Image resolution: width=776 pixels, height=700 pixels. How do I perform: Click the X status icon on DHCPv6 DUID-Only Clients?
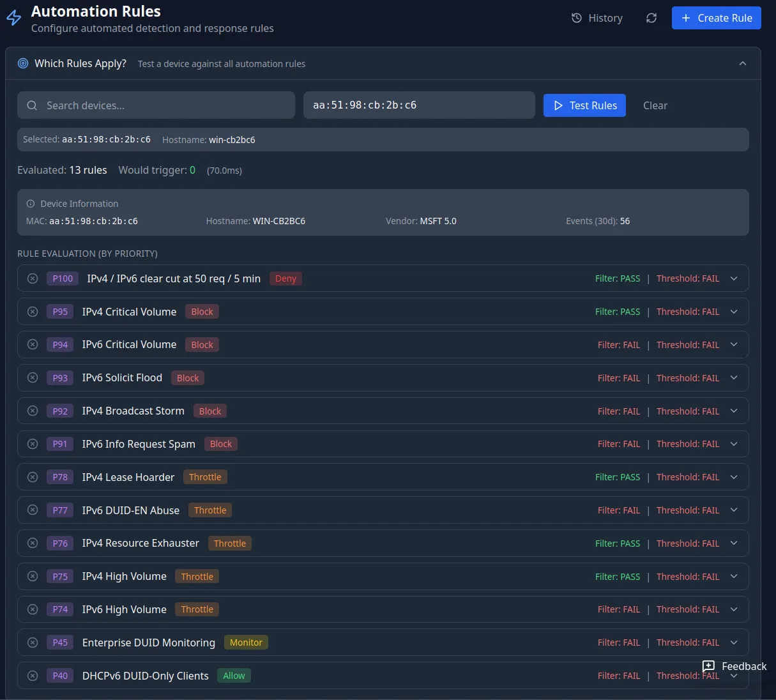33,676
